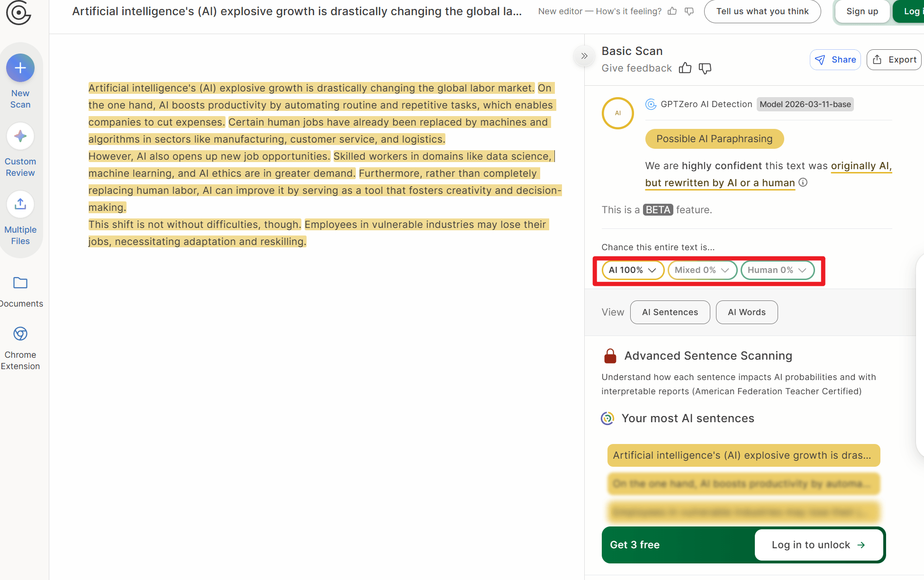This screenshot has width=924, height=580.
Task: Click the document title in header
Action: click(297, 11)
